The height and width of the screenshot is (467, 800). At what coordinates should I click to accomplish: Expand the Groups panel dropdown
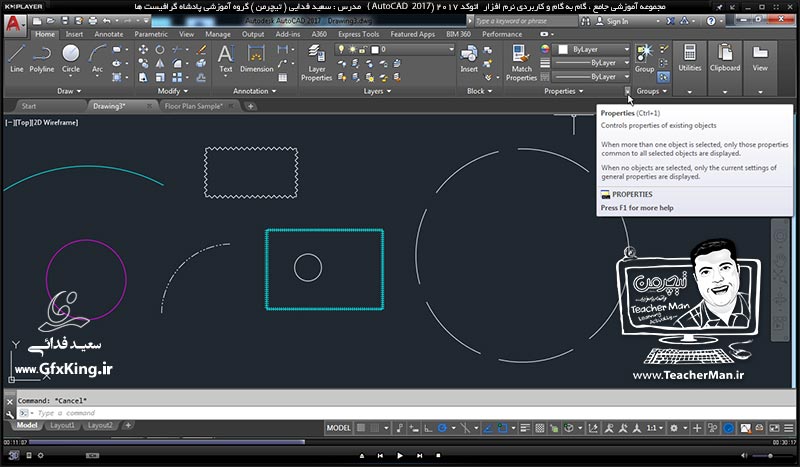(652, 91)
